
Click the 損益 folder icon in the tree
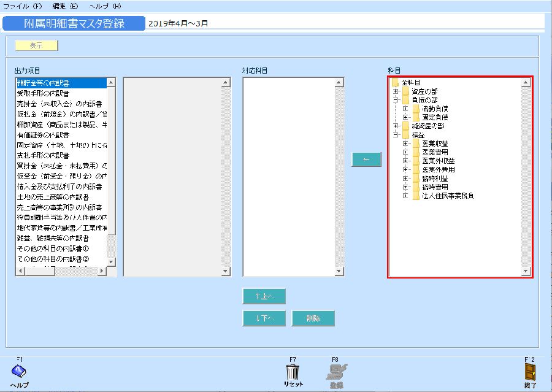click(x=406, y=135)
